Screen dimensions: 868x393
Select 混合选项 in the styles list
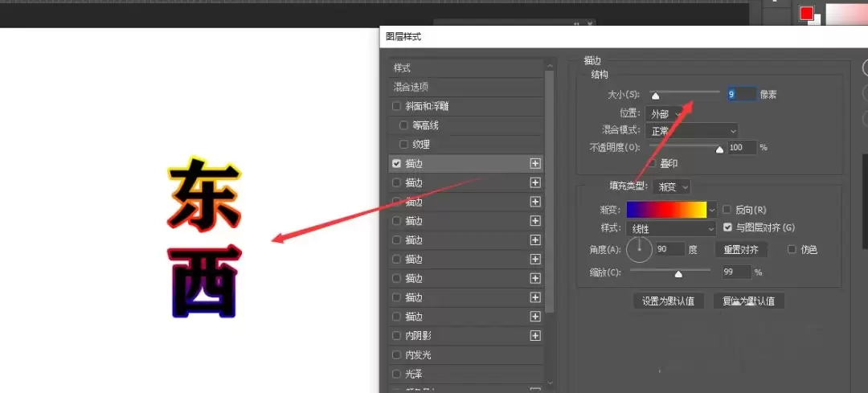(466, 88)
